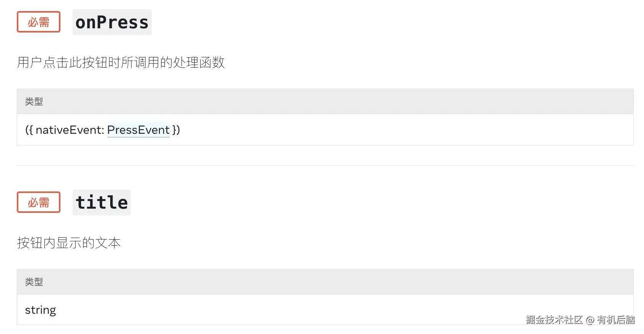The image size is (644, 334).
Task: Click the word 文本 in title description
Action: coord(108,243)
